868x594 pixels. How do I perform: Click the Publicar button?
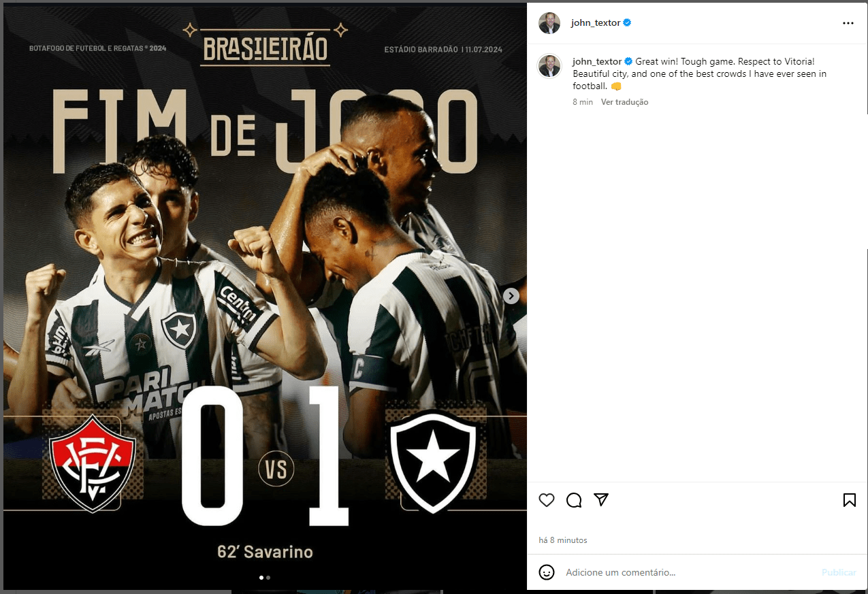coord(839,572)
